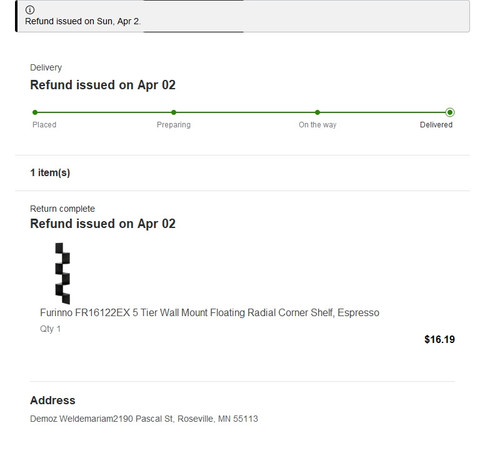This screenshot has width=500, height=466.
Task: Click the Address section heading
Action: pyautogui.click(x=53, y=400)
